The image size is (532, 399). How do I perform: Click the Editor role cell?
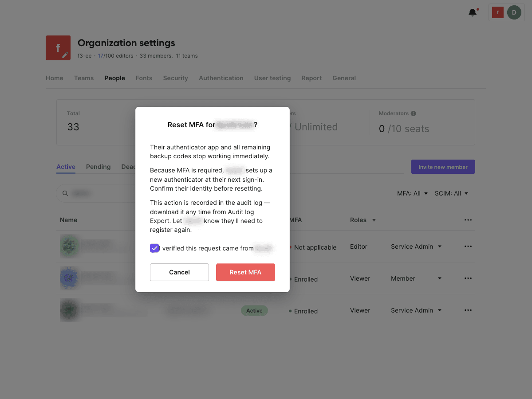pyautogui.click(x=359, y=246)
